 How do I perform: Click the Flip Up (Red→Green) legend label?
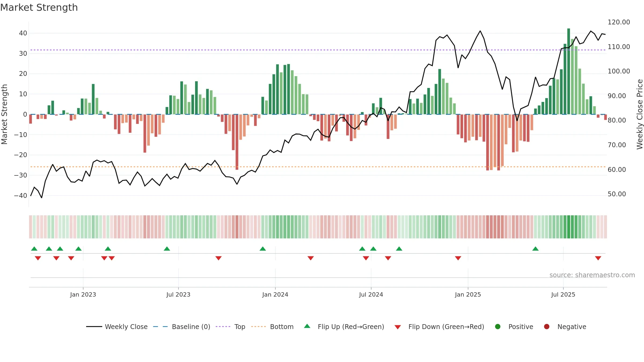click(x=351, y=327)
